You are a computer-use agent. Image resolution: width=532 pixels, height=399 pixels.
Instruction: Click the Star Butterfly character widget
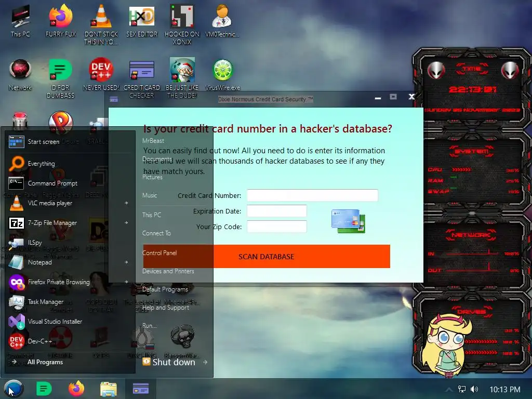pos(446,345)
